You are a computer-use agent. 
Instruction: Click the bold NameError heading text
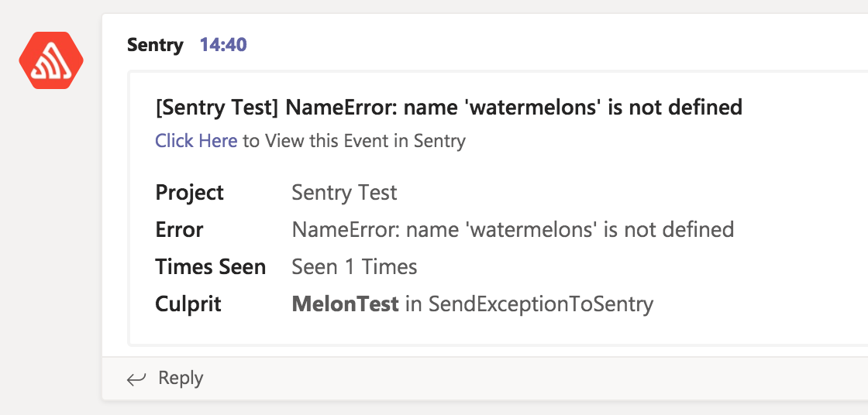point(513,108)
